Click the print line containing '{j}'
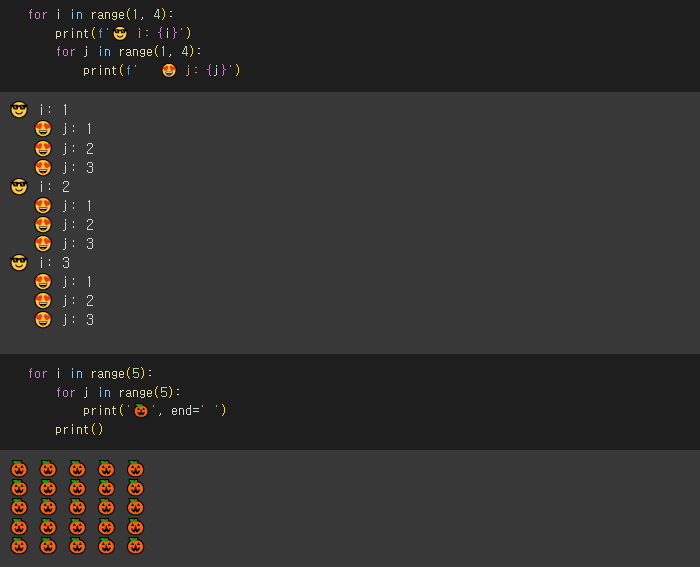Image resolution: width=700 pixels, height=567 pixels. (x=162, y=71)
